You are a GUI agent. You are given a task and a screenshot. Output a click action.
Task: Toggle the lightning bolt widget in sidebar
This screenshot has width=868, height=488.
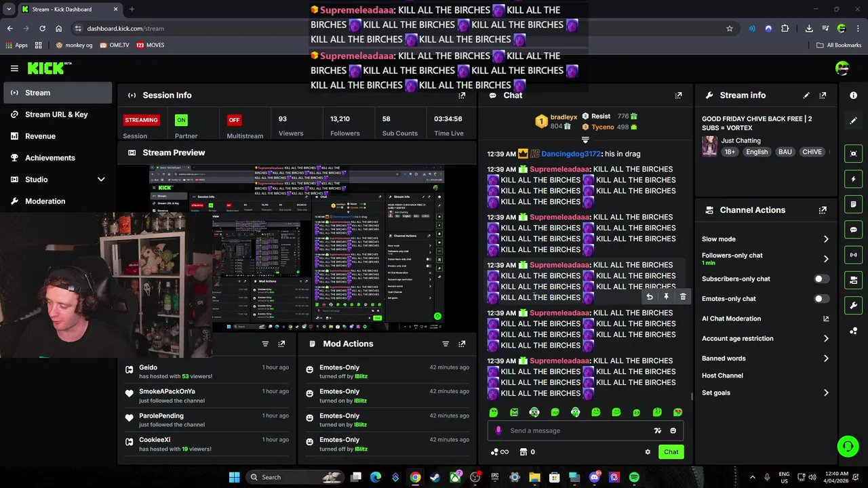853,179
